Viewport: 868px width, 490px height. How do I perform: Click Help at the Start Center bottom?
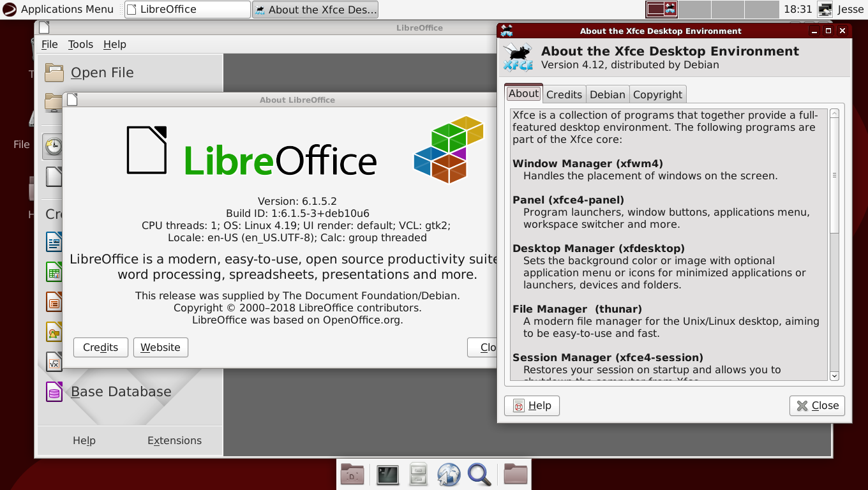(84, 440)
